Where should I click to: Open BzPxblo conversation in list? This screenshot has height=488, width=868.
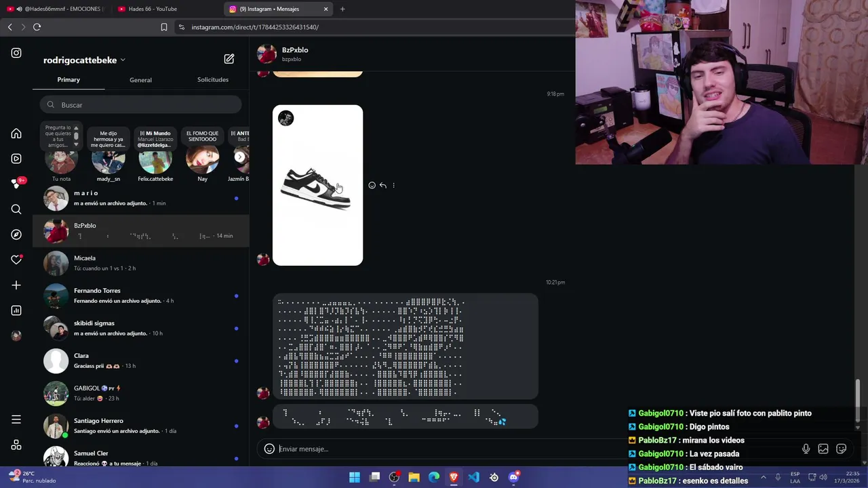tap(140, 231)
